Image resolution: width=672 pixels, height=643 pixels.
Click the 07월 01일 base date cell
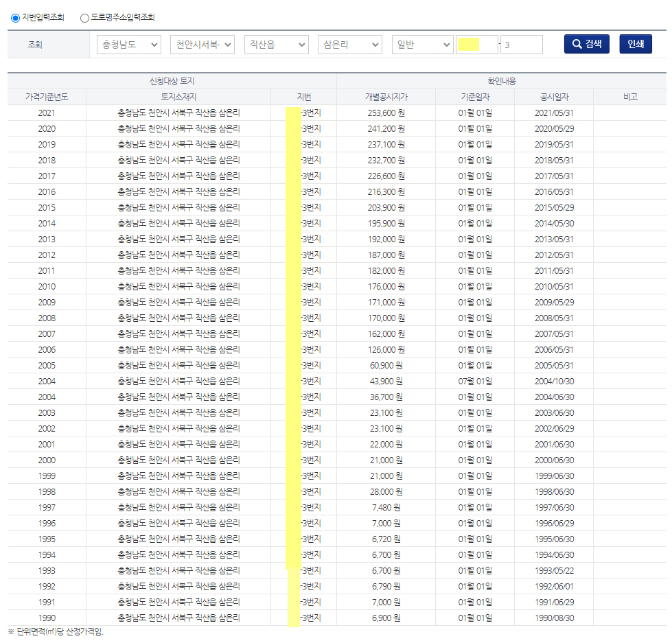475,381
